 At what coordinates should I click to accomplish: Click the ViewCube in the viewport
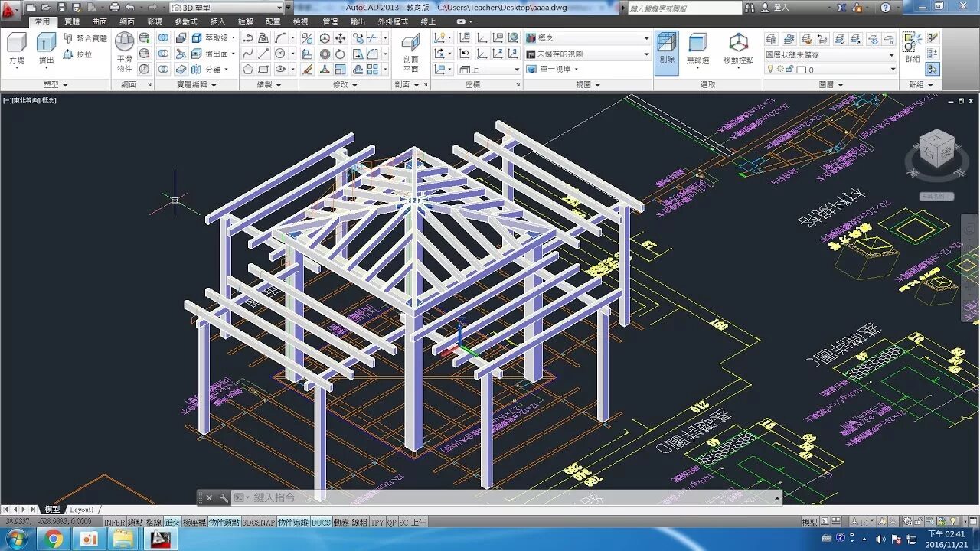937,148
